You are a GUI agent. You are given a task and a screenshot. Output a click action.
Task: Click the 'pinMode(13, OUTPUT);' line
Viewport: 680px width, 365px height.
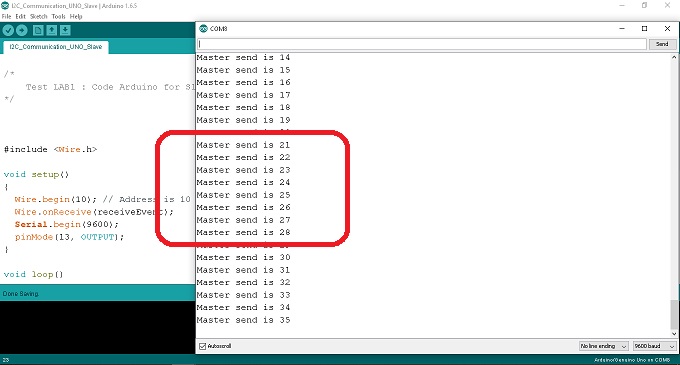[x=69, y=237]
